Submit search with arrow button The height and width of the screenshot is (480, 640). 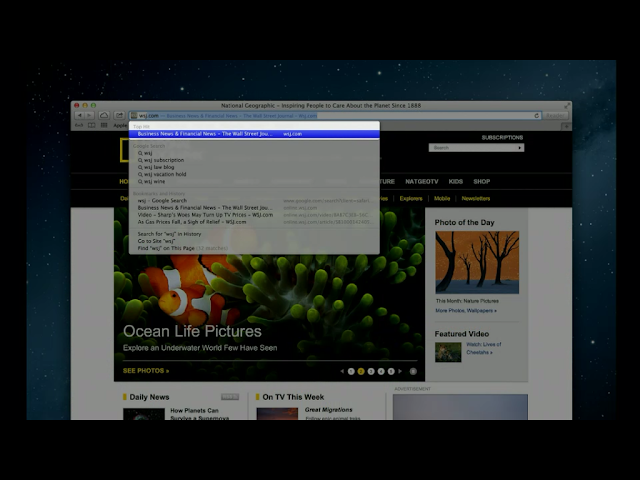tap(520, 148)
